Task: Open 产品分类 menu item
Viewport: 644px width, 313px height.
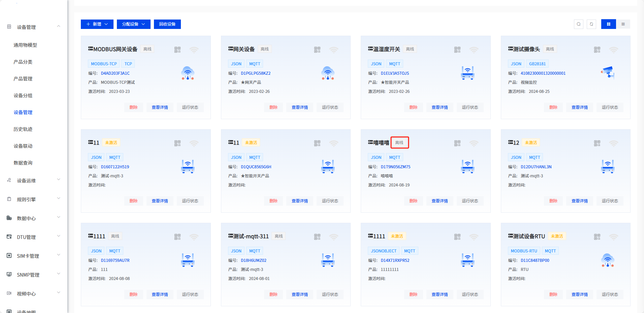Action: click(x=23, y=62)
